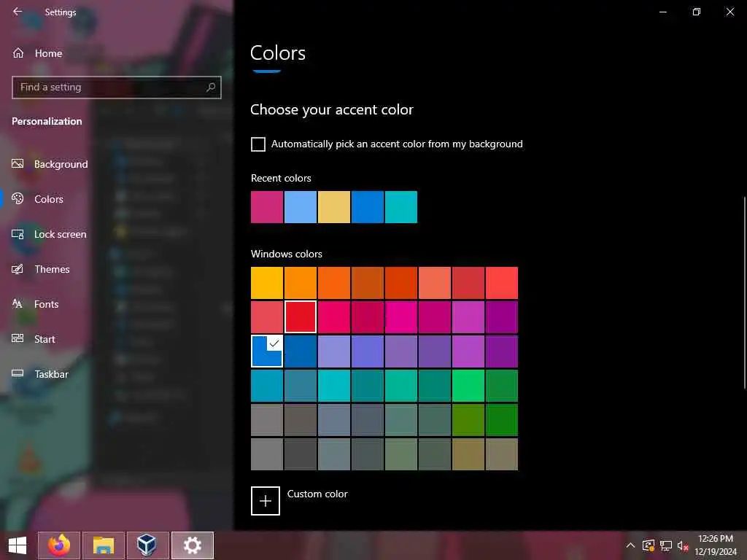Go back using the Settings back arrow
This screenshot has width=747, height=560.
pos(18,12)
